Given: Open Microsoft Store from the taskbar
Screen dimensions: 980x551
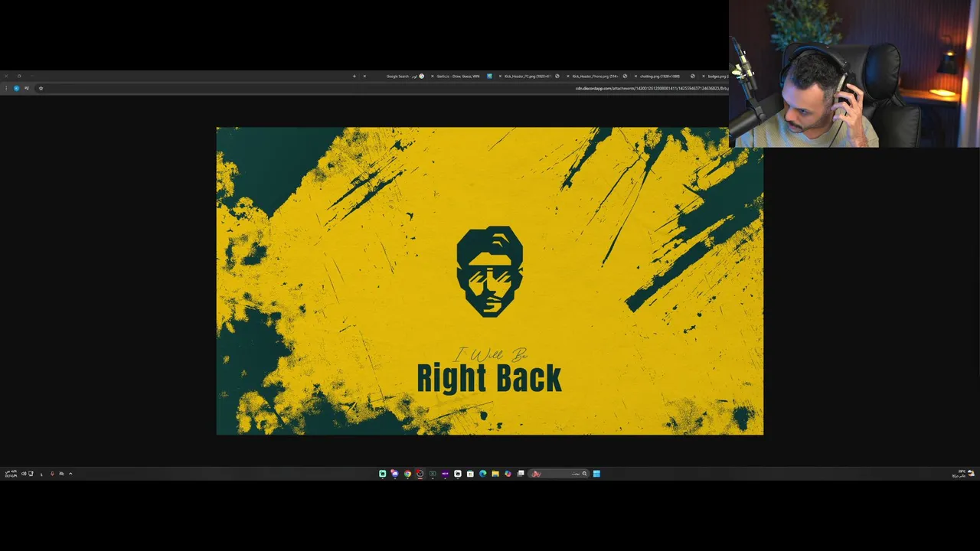Looking at the screenshot, I should click(470, 474).
